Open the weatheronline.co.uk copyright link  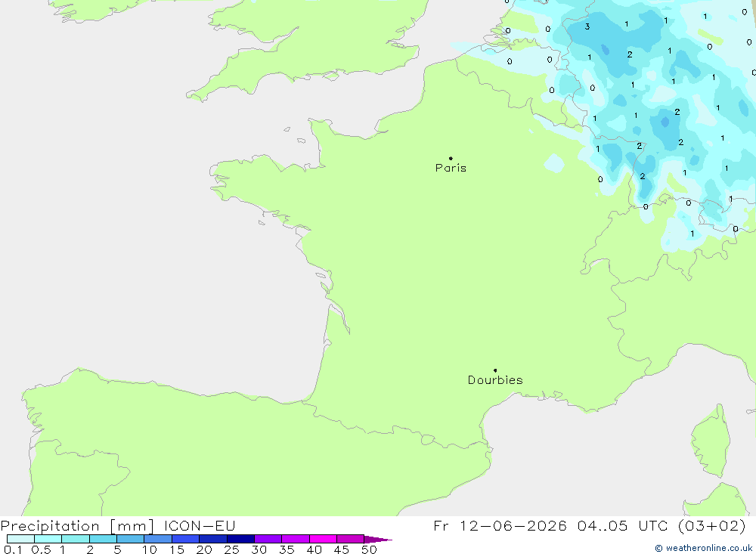(x=703, y=548)
